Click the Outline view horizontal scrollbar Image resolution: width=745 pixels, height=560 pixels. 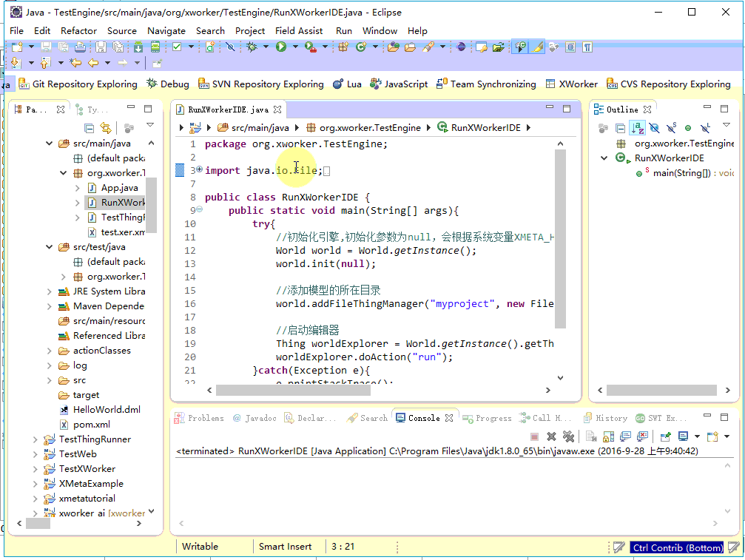pyautogui.click(x=661, y=391)
